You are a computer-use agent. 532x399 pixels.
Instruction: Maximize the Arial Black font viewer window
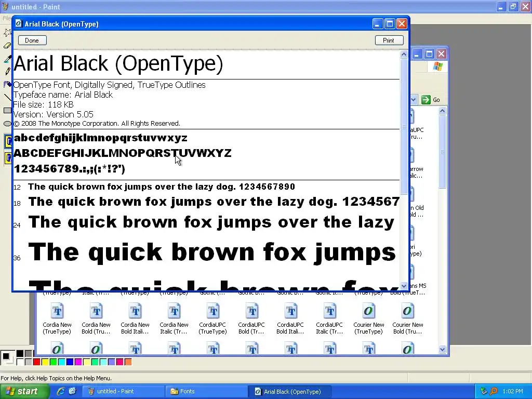(x=390, y=24)
